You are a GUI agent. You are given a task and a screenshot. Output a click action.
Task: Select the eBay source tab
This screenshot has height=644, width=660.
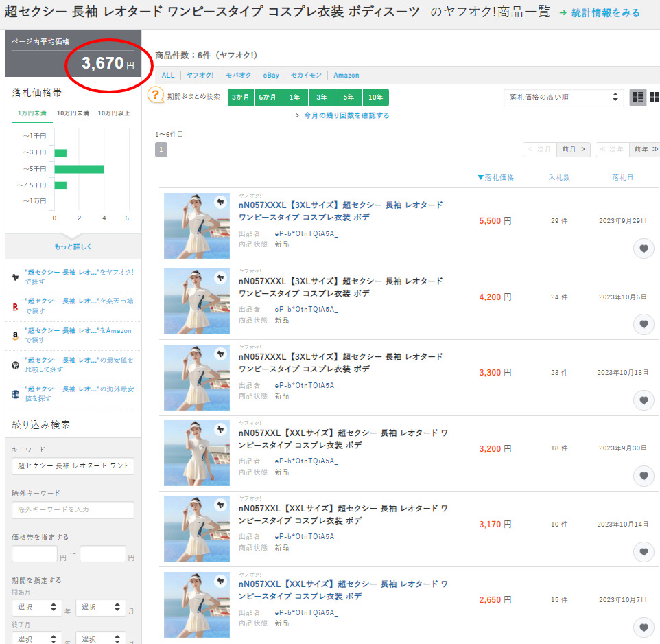(270, 76)
